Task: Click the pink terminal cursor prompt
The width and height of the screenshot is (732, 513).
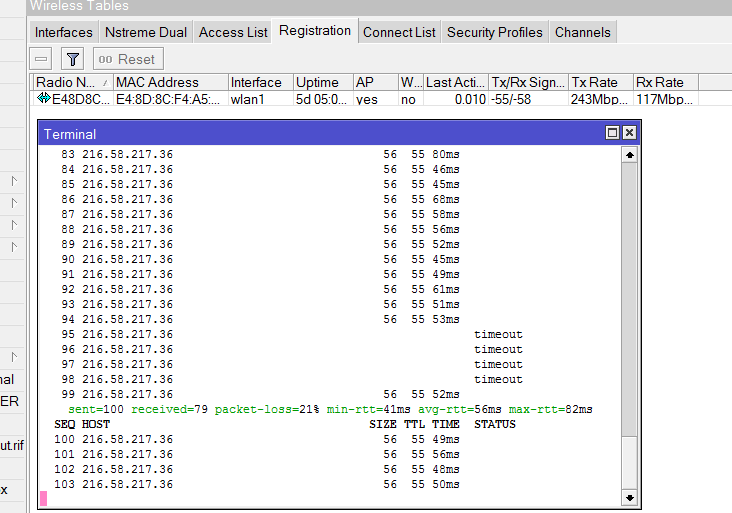Action: (x=44, y=497)
